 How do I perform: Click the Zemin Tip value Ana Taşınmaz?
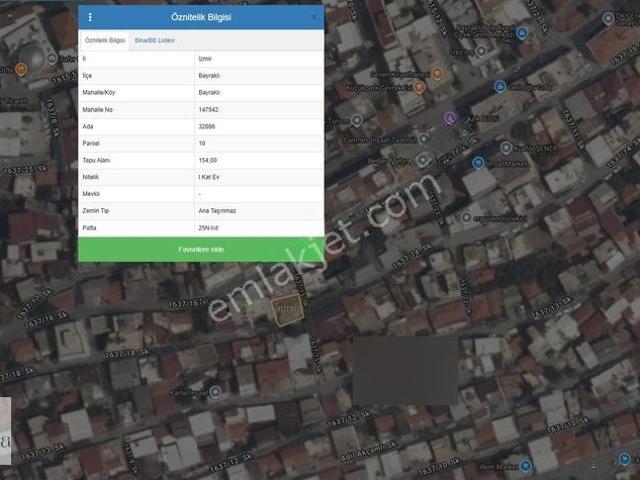[x=217, y=211]
